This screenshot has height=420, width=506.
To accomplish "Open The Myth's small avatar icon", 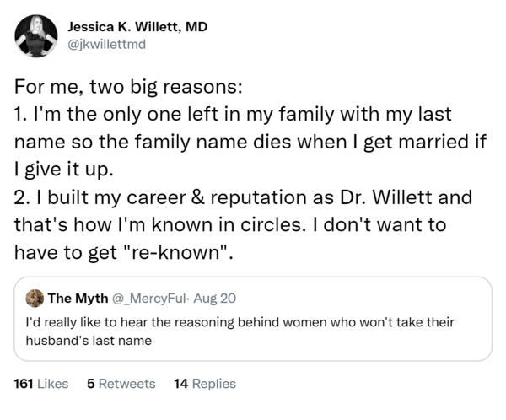I will point(35,299).
